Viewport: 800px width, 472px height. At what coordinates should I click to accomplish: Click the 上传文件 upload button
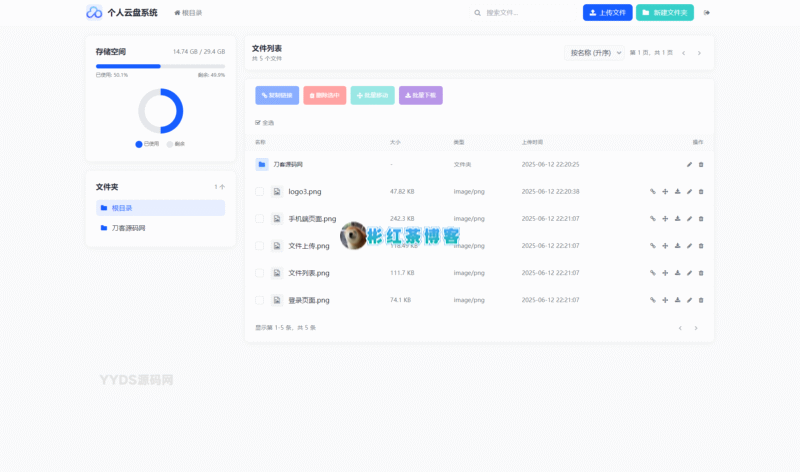(608, 13)
